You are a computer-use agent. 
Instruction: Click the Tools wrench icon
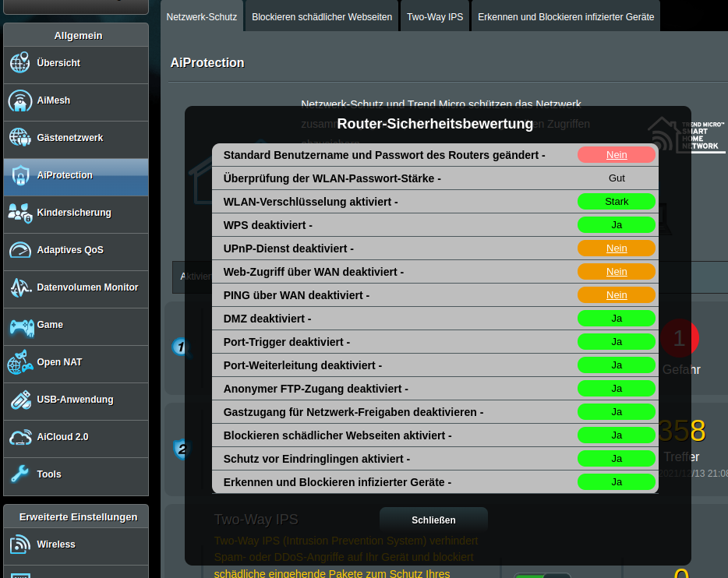click(x=20, y=474)
